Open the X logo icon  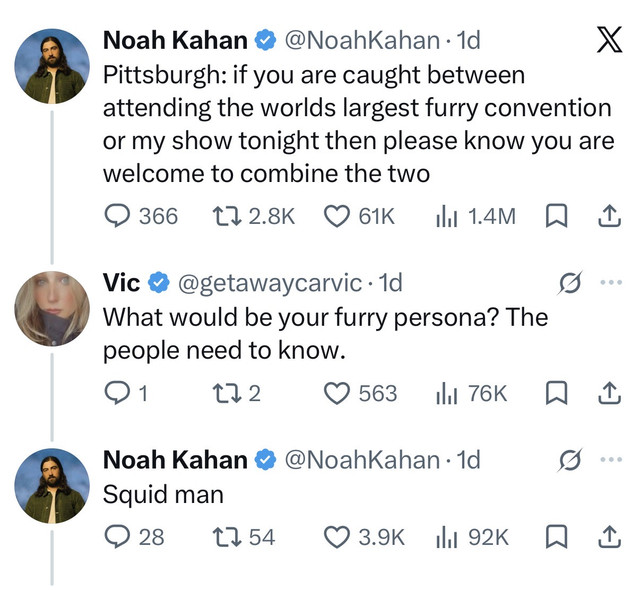(x=609, y=40)
